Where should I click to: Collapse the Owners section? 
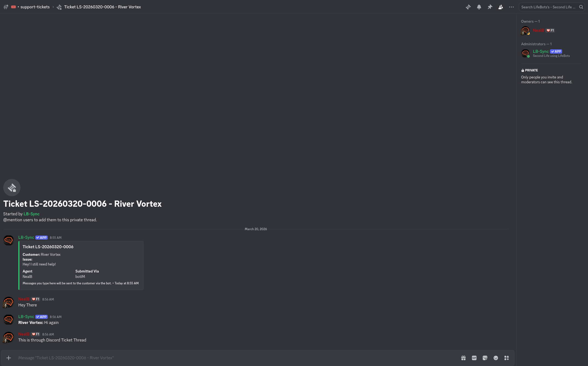pos(530,21)
